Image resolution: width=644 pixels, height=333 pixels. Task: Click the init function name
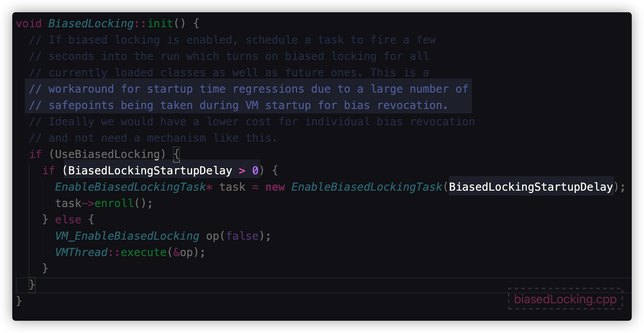pos(160,23)
